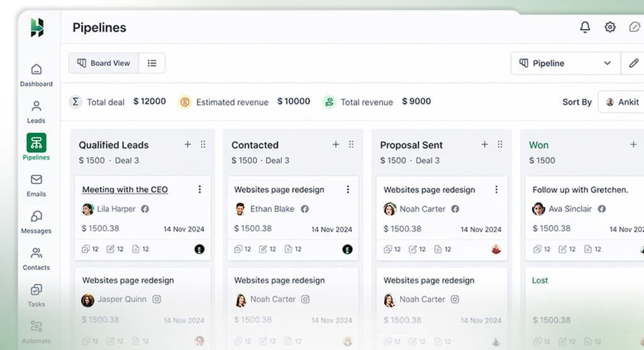Viewport: 644px width, 350px height.
Task: Open the Meeting with the CEO link
Action: [x=125, y=190]
